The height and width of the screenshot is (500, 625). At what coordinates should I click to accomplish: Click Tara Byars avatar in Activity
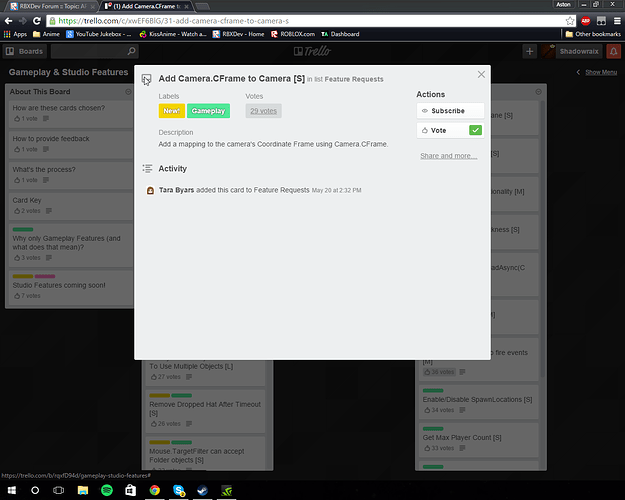pyautogui.click(x=150, y=191)
